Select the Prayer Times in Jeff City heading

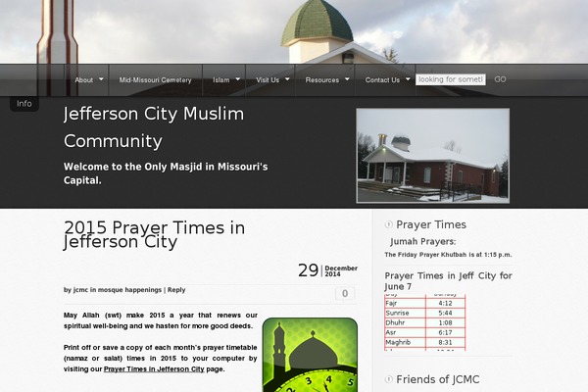coord(448,281)
